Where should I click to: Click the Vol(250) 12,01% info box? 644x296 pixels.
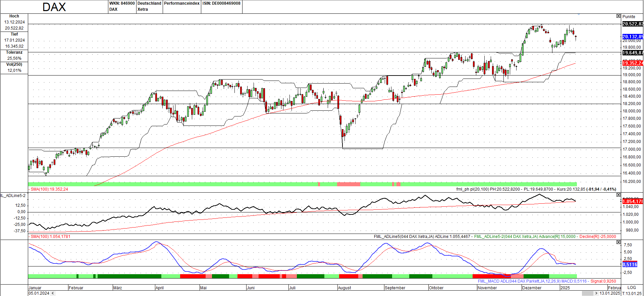(x=14, y=67)
